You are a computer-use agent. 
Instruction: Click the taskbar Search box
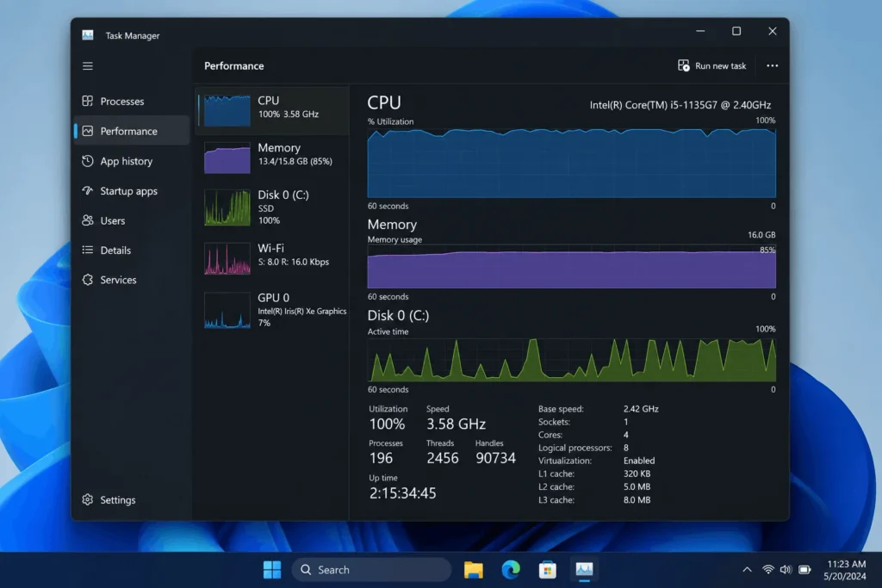click(371, 569)
